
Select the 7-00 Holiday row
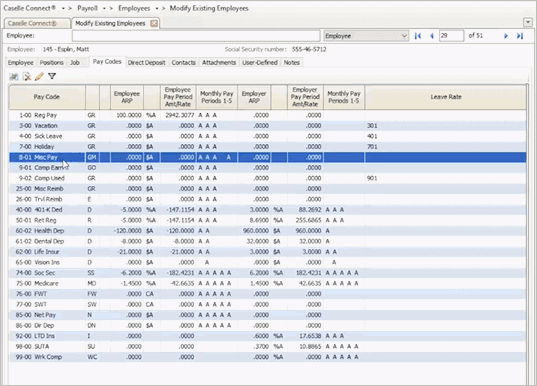click(x=267, y=147)
